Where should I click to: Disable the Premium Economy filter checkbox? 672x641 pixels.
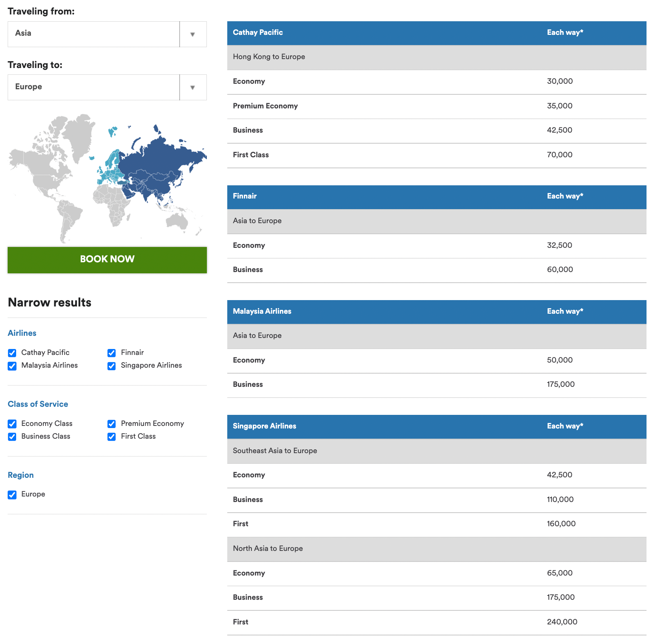[112, 424]
